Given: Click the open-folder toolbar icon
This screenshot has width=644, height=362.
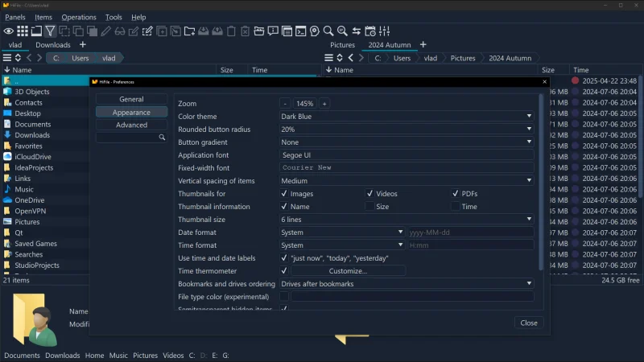Looking at the screenshot, I should [x=258, y=31].
